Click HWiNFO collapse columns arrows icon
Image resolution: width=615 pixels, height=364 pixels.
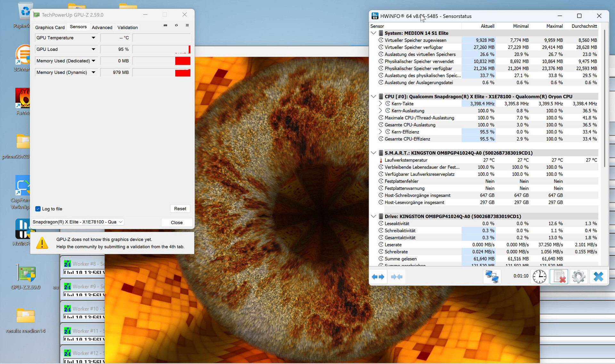point(397,277)
